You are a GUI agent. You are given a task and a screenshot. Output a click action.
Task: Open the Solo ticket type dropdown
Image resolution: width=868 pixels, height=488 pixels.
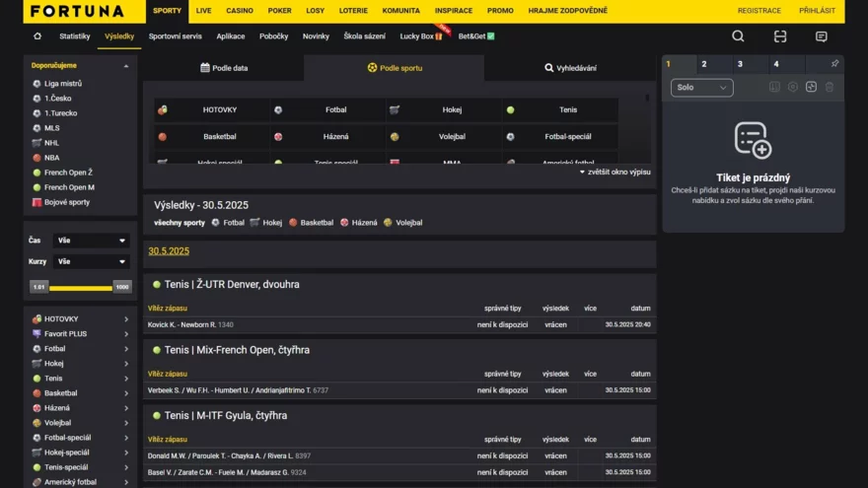pyautogui.click(x=702, y=88)
